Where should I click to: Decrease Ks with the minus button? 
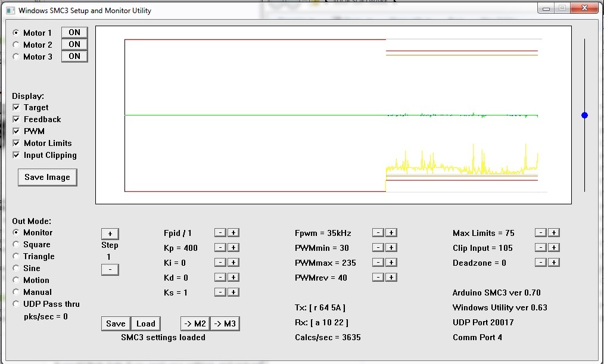pos(220,293)
